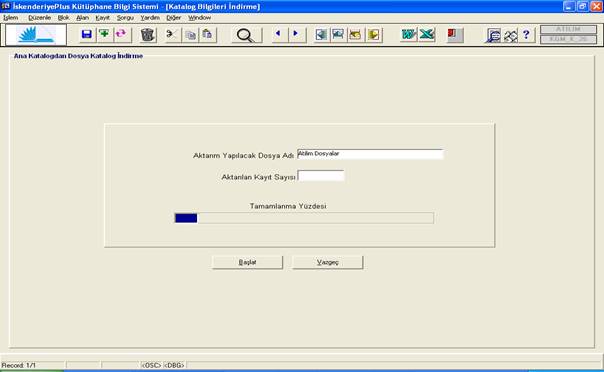Open the Sorgu menu
Viewport: 604px width, 372px height.
pyautogui.click(x=125, y=18)
